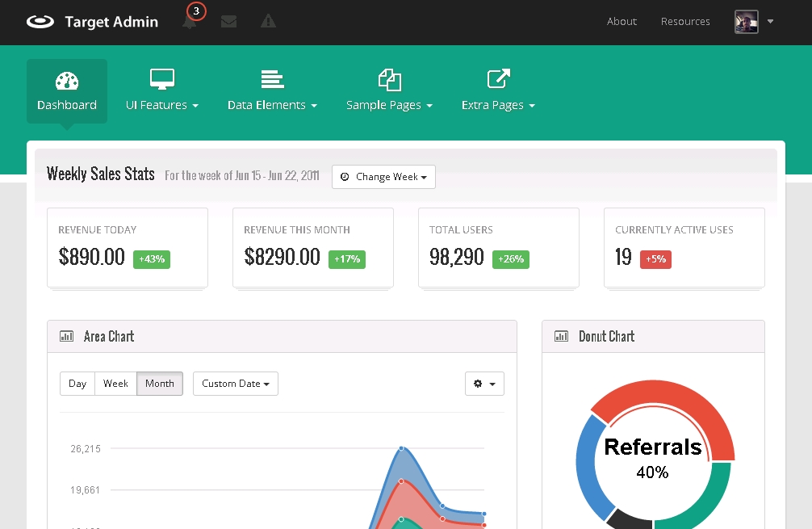Click the notification bell icon with badge
The width and height of the screenshot is (812, 529).
[x=190, y=22]
